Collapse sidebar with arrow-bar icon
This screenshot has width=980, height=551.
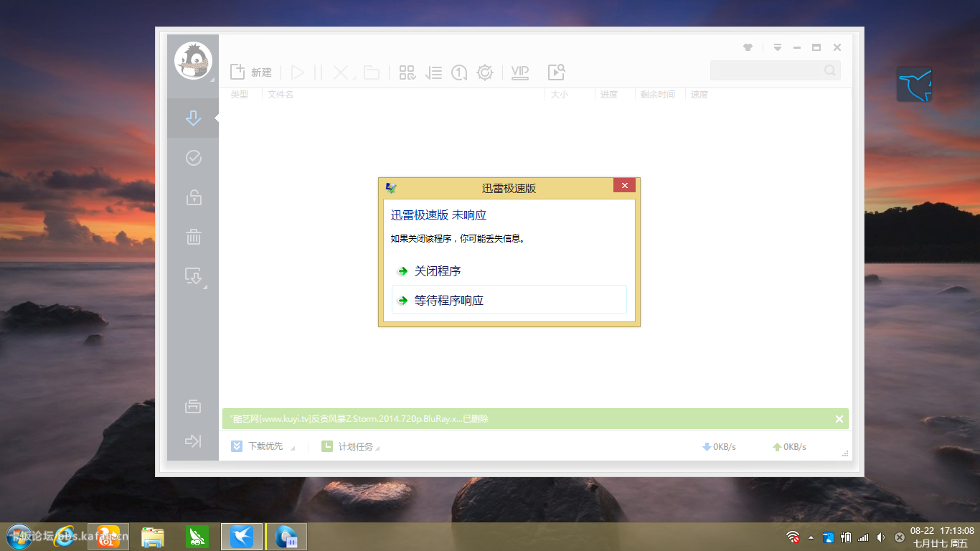point(193,441)
